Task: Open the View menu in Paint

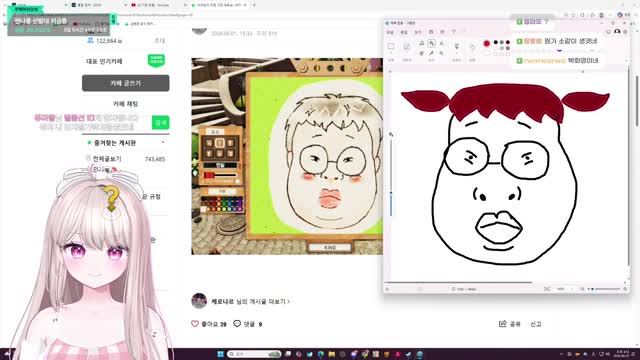Action: pos(418,32)
